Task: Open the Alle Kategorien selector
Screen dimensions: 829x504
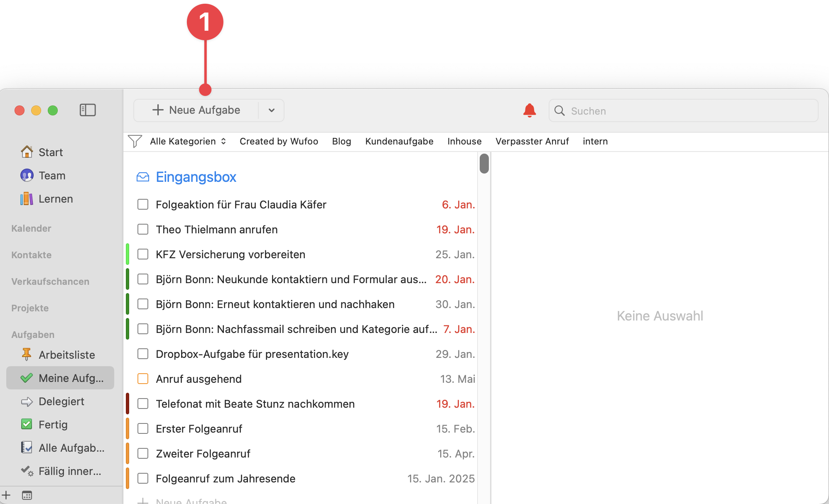Action: [188, 141]
